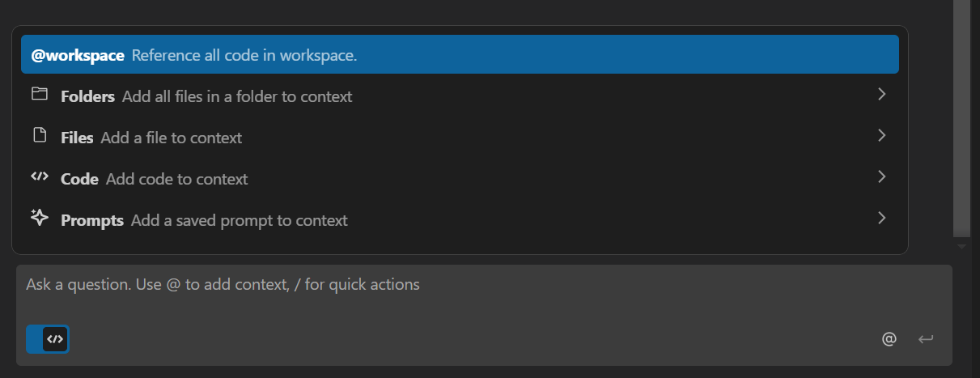This screenshot has width=980, height=378.
Task: Click the @ add context icon
Action: click(889, 338)
